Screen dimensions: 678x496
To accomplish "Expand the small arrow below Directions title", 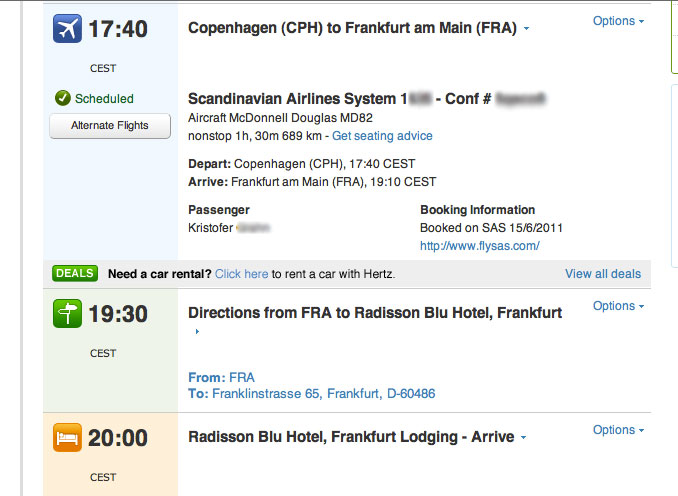I will click(x=197, y=332).
